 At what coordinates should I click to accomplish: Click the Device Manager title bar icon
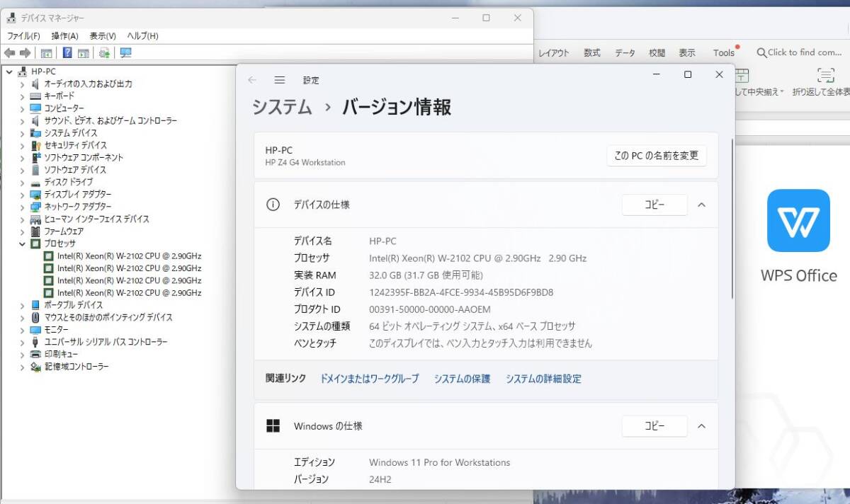click(x=11, y=18)
